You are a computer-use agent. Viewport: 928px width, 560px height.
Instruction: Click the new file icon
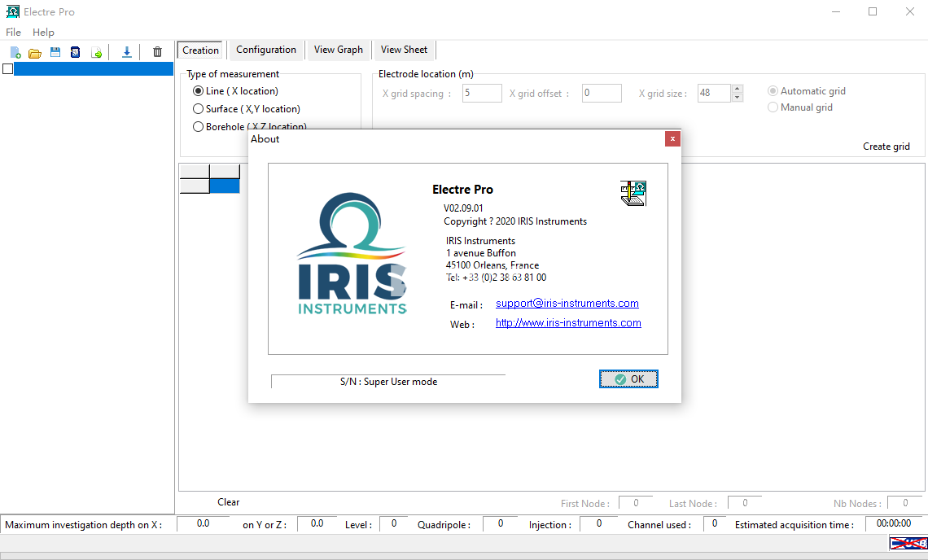coord(15,53)
